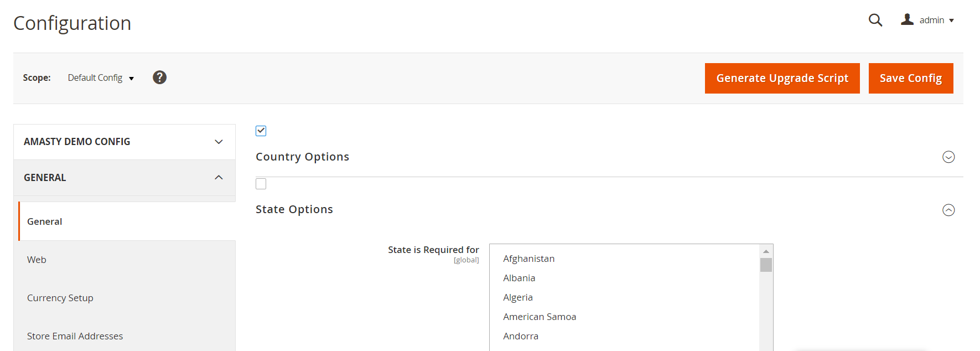The image size is (980, 351).
Task: Click the Save Config button
Action: point(910,79)
